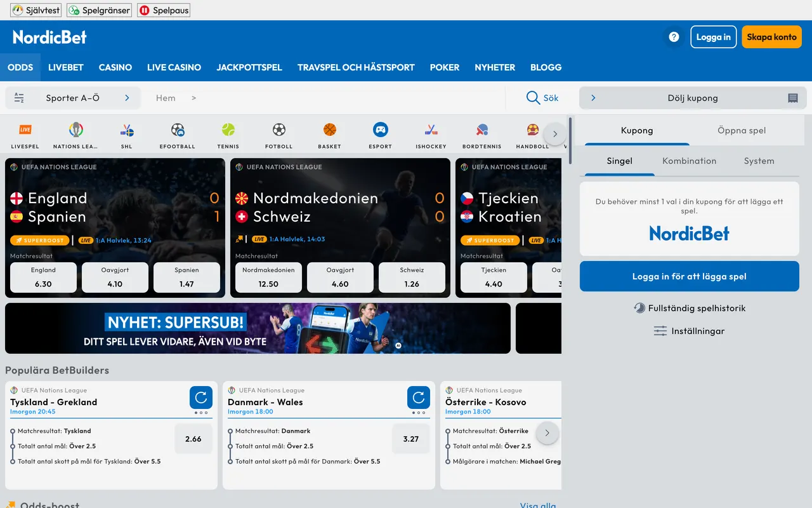Image resolution: width=812 pixels, height=508 pixels.
Task: Open the help question mark icon
Action: point(674,37)
